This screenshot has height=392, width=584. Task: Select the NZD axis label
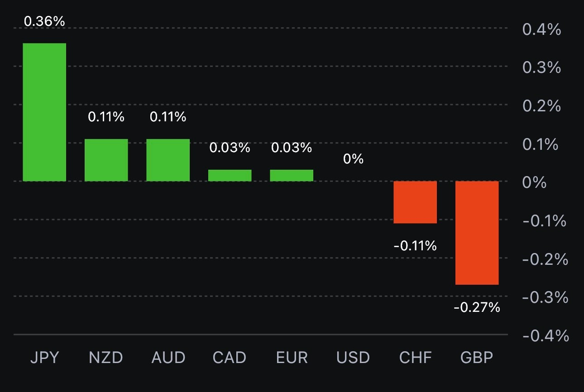[106, 358]
